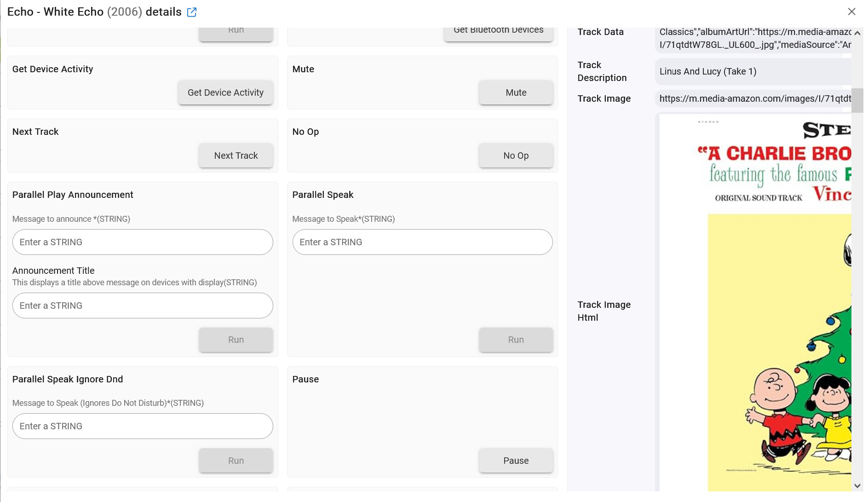Run the Parallel Speak command

pos(516,340)
